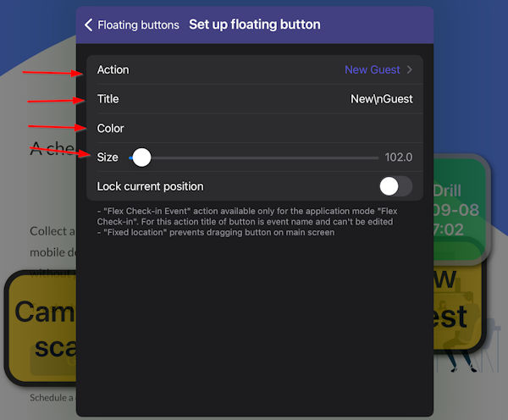The height and width of the screenshot is (420, 508).
Task: Click the Lock current position label
Action: click(x=151, y=186)
